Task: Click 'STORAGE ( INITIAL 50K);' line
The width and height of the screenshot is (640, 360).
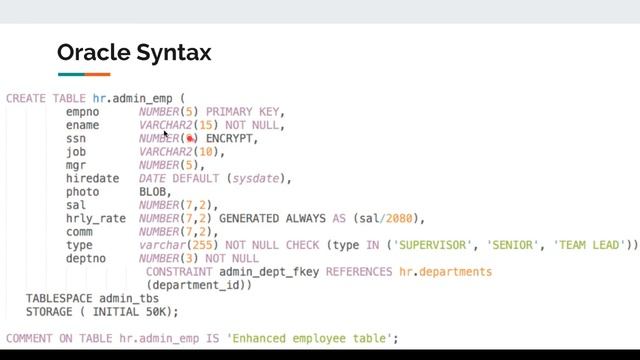Action: pos(102,312)
